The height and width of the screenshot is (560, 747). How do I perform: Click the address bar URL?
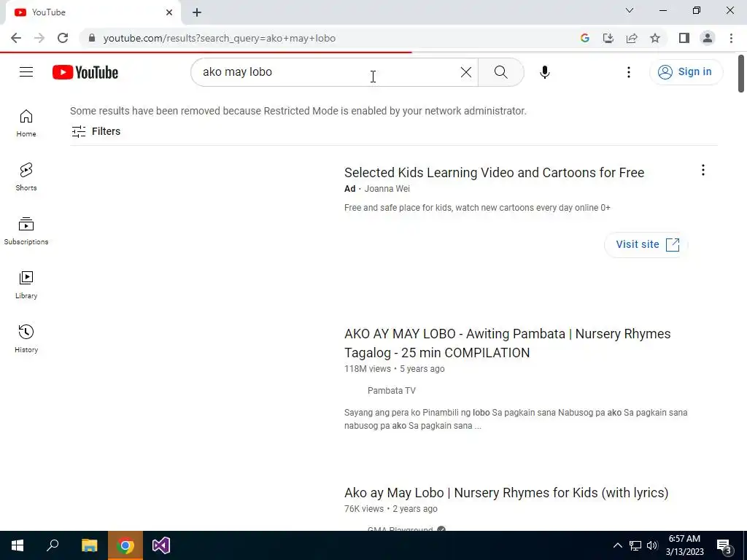click(x=219, y=38)
